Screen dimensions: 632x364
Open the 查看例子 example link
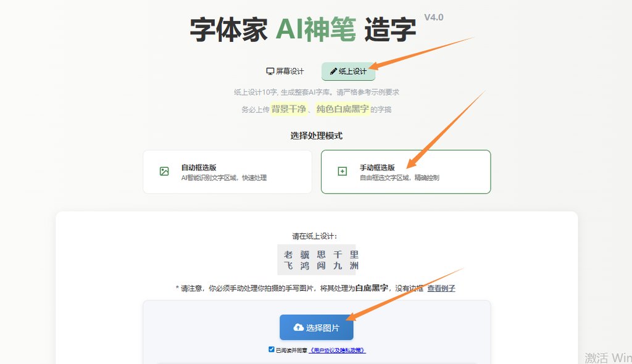(441, 288)
